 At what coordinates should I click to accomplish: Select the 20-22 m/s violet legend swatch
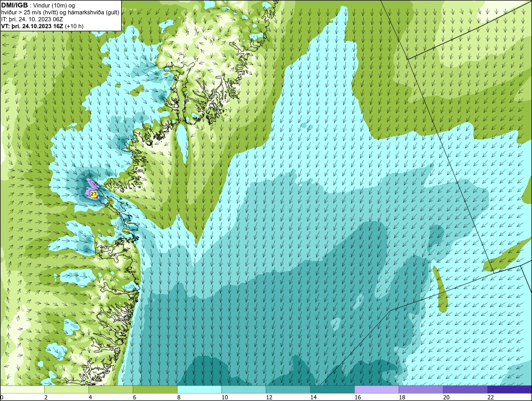click(465, 389)
